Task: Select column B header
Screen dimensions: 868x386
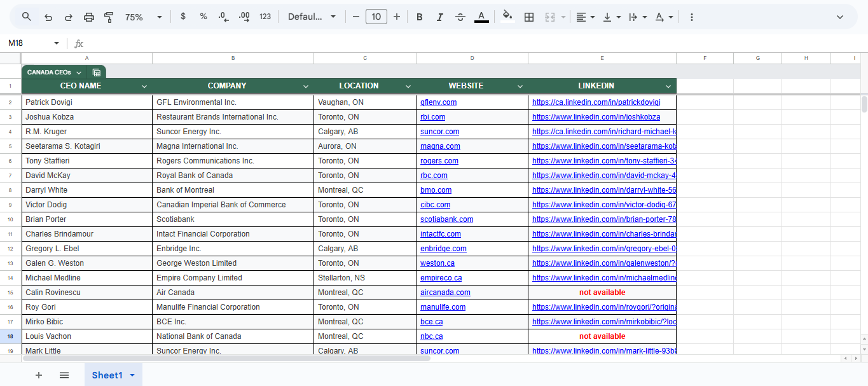Action: (233, 58)
